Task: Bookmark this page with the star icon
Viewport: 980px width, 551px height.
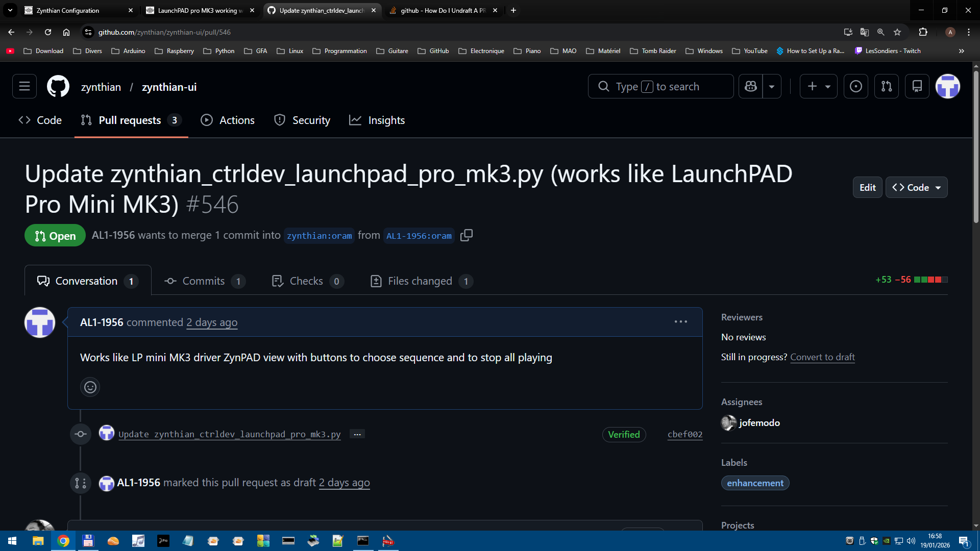Action: click(x=897, y=32)
